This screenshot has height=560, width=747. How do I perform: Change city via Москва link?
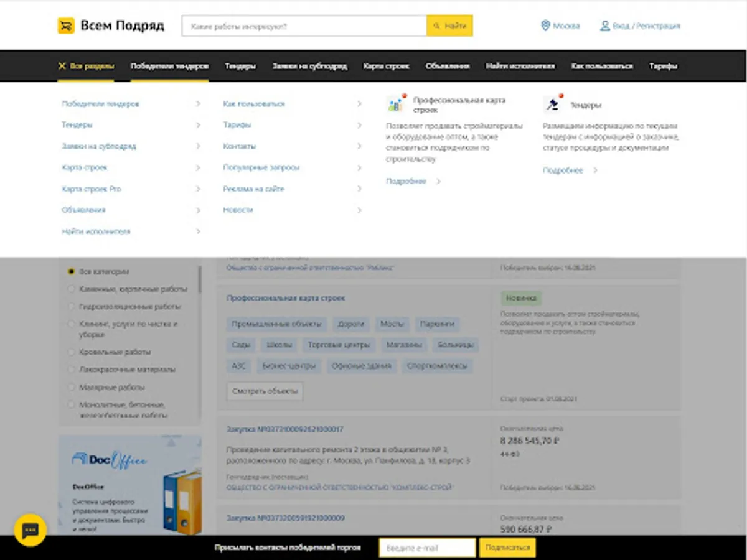tap(566, 26)
